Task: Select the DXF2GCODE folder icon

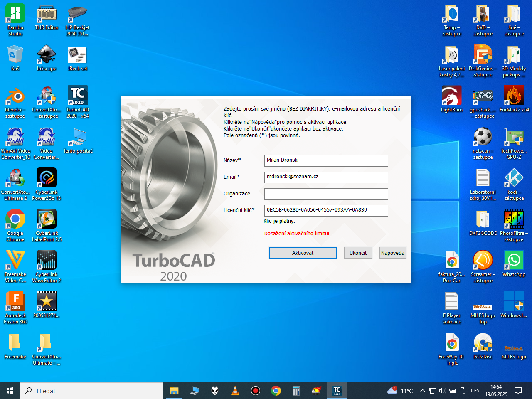Action: pyautogui.click(x=483, y=223)
